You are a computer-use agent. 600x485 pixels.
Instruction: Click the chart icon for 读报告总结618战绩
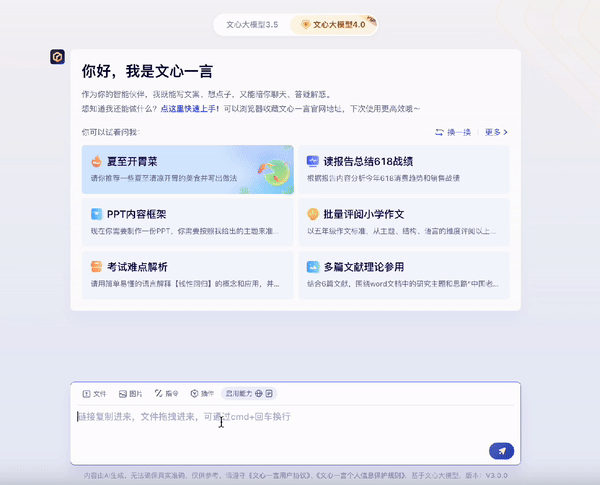(x=313, y=161)
